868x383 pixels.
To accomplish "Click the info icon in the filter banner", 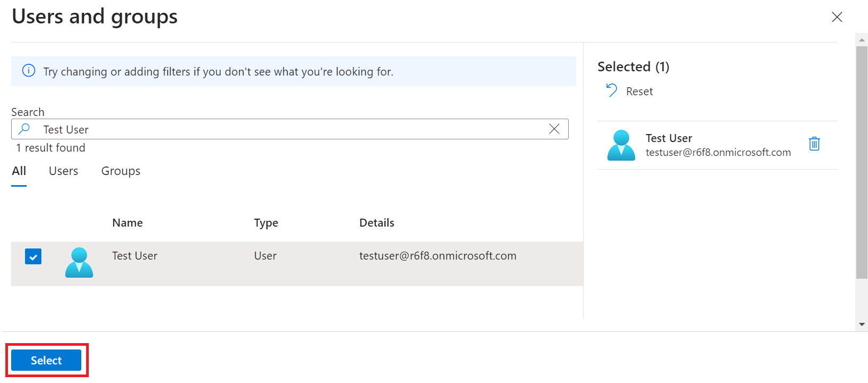I will tap(29, 71).
